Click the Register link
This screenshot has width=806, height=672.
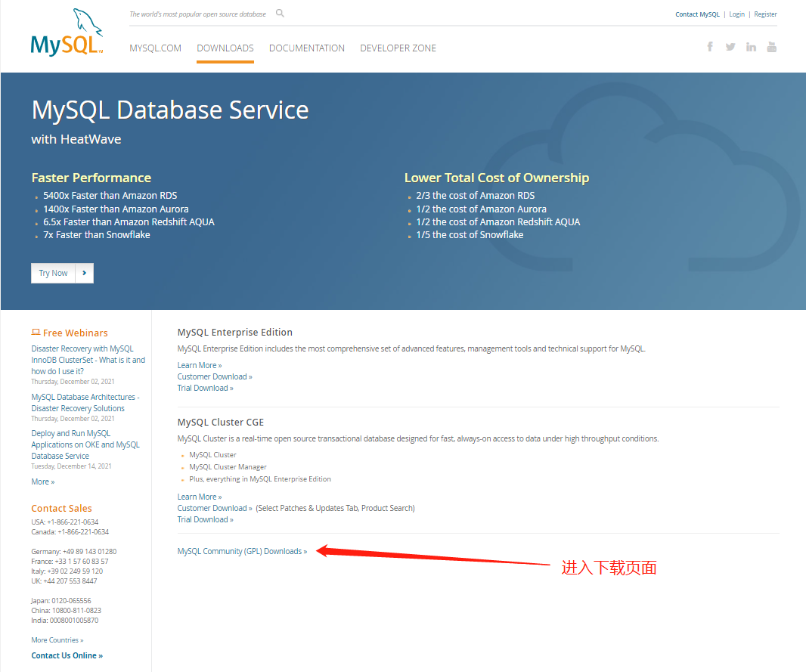pyautogui.click(x=765, y=14)
